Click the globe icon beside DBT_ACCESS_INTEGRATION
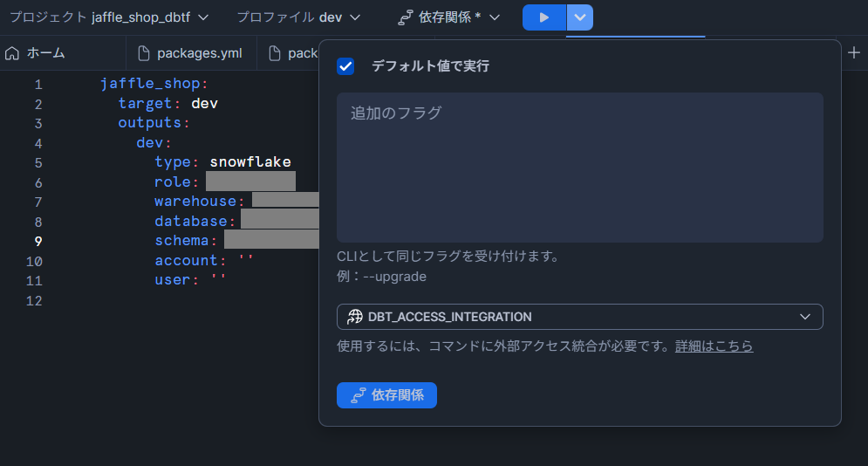Screen dimensions: 868x466 (x=355, y=317)
